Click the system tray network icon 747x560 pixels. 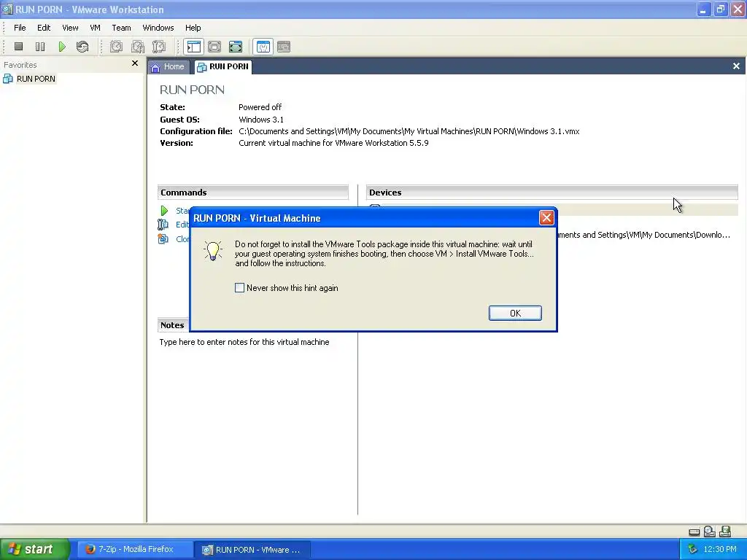coord(693,549)
